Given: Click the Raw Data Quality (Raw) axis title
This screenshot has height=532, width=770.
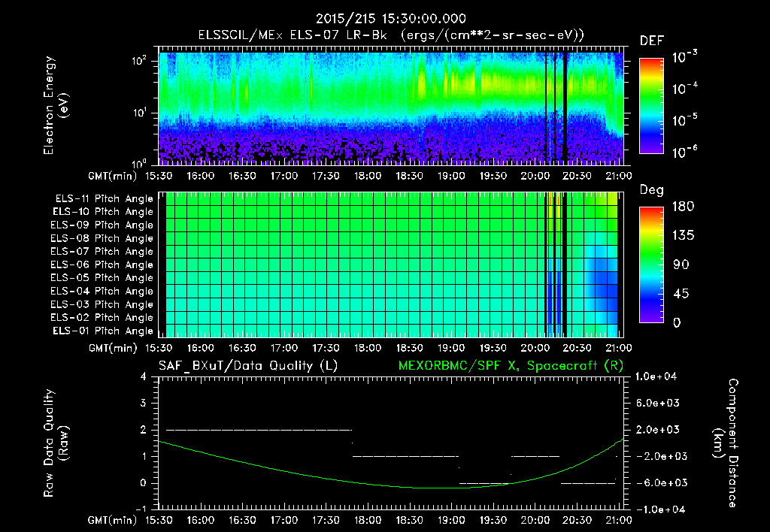Looking at the screenshot, I should pyautogui.click(x=56, y=443).
